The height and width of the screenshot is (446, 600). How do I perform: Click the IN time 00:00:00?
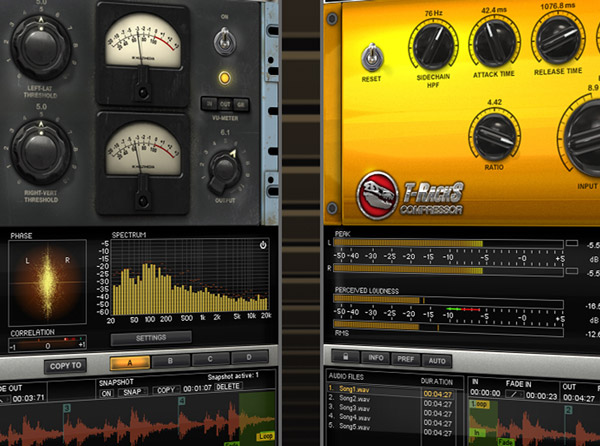pos(485,393)
